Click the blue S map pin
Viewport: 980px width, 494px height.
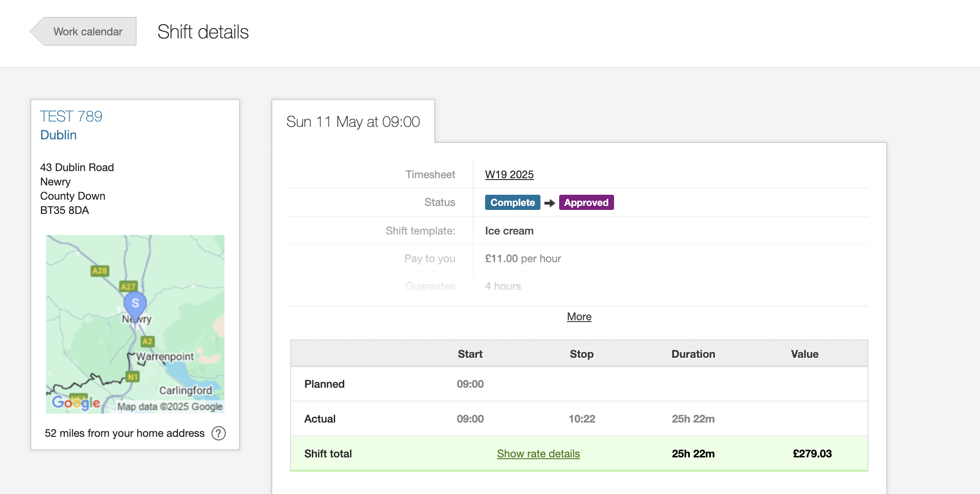[x=135, y=303]
